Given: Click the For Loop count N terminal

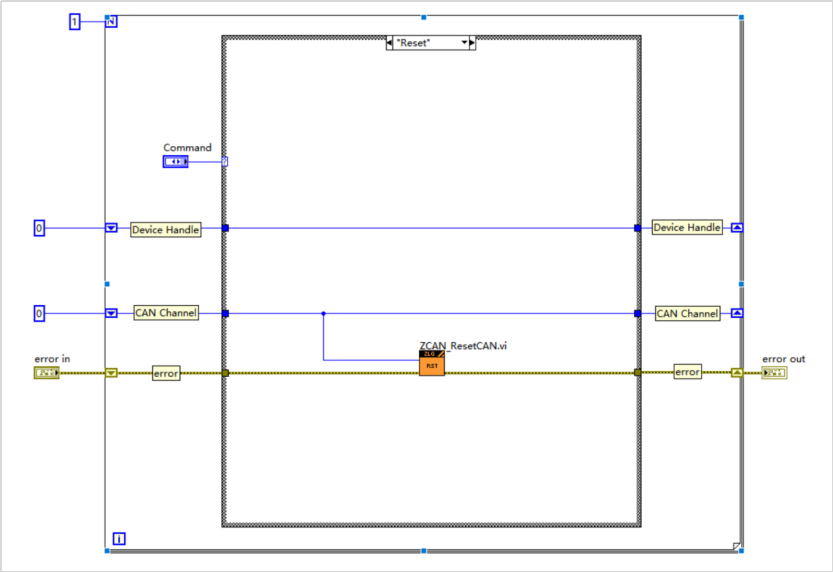Looking at the screenshot, I should (x=111, y=22).
